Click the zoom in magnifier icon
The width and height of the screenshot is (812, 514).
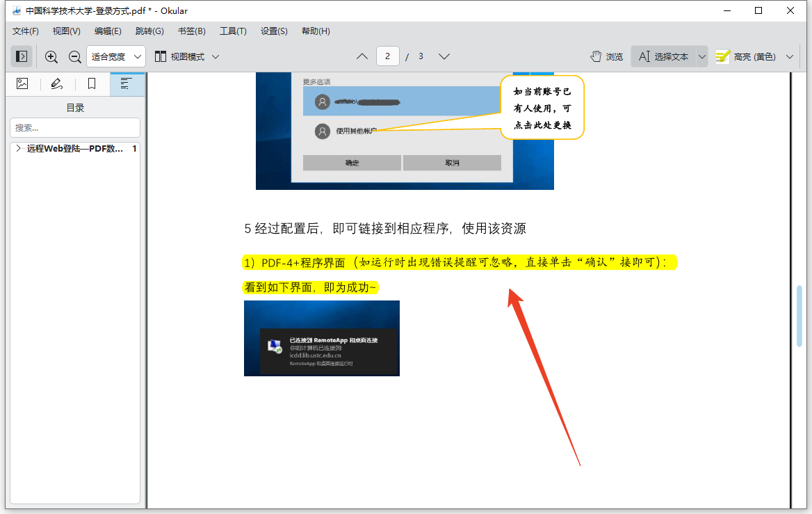[51, 56]
